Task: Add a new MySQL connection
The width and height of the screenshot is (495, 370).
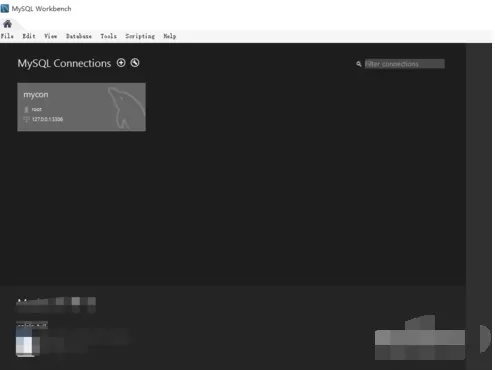Action: [121, 63]
